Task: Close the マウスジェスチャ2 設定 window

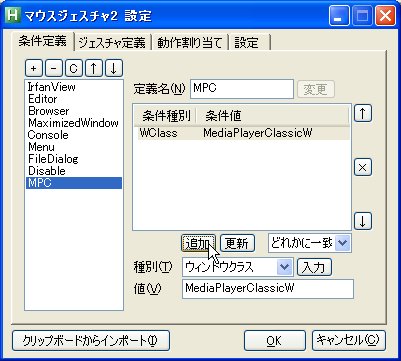Action: (386, 16)
